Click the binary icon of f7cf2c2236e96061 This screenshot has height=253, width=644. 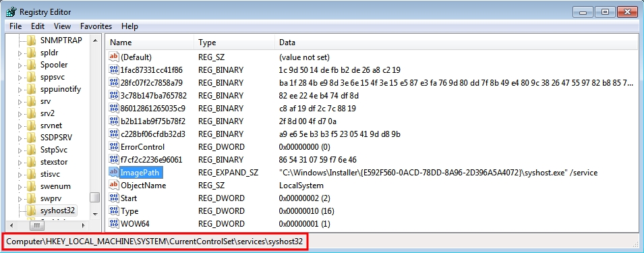click(x=114, y=159)
